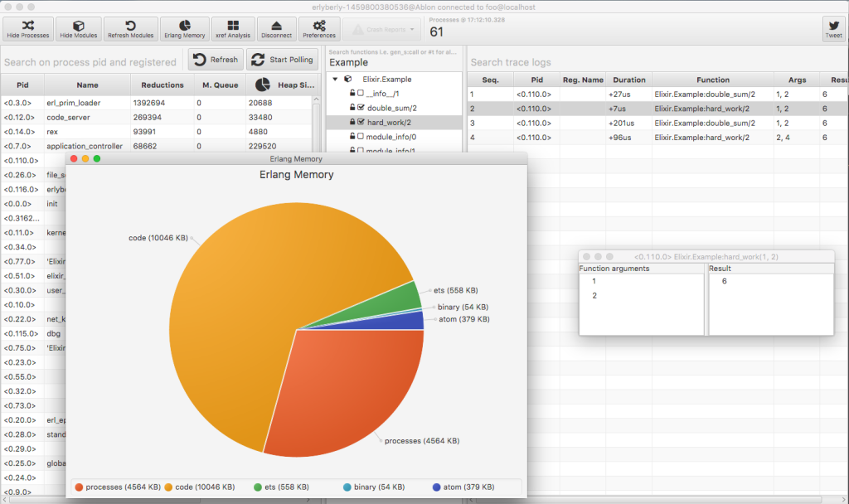Enable tracing for __info__/1
849x504 pixels.
click(360, 94)
